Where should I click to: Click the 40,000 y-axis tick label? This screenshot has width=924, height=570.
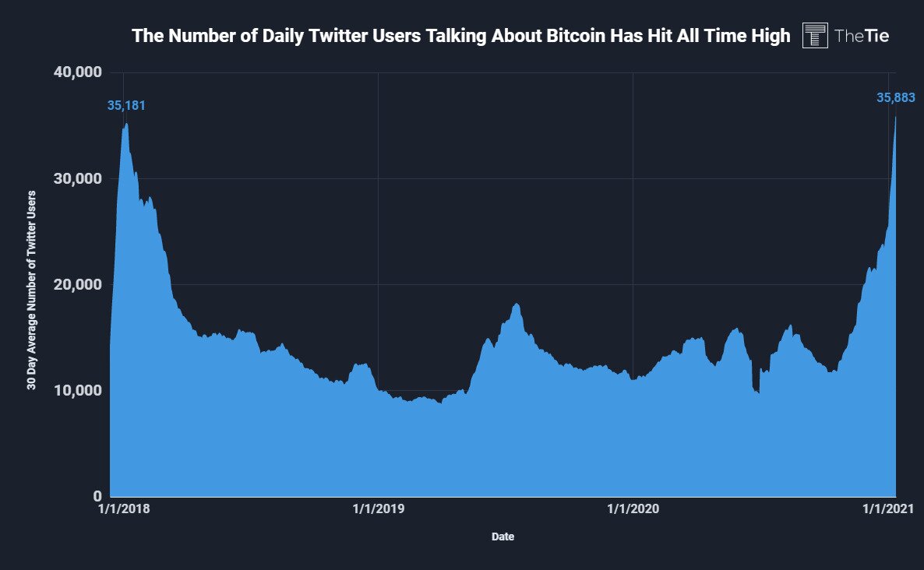tap(78, 72)
